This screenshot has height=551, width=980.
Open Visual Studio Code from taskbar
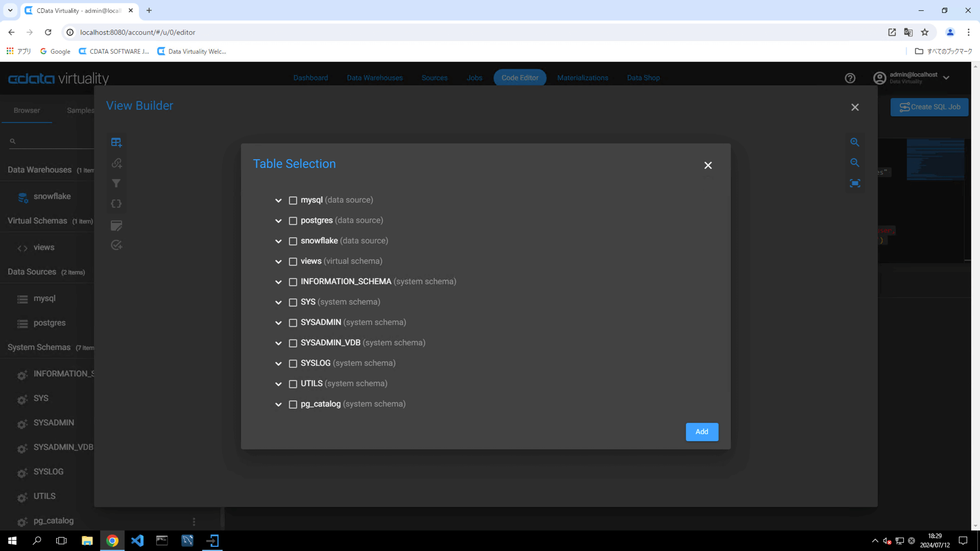click(x=137, y=540)
